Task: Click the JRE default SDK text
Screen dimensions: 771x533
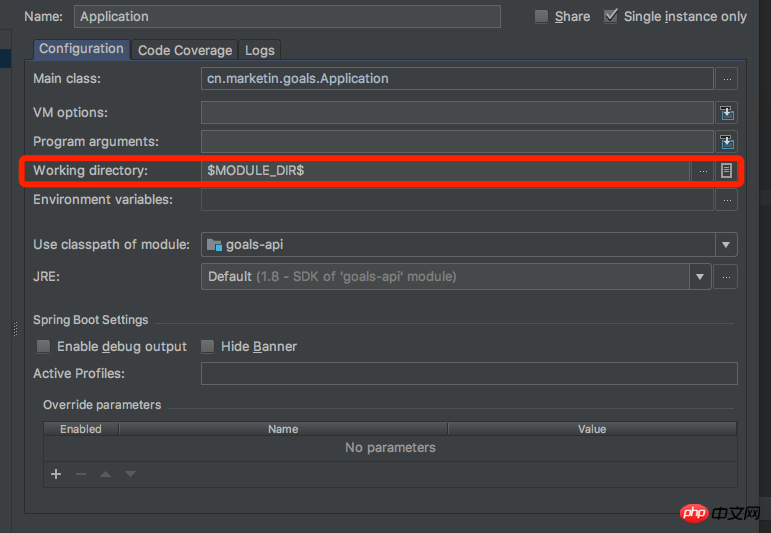Action: 332,276
